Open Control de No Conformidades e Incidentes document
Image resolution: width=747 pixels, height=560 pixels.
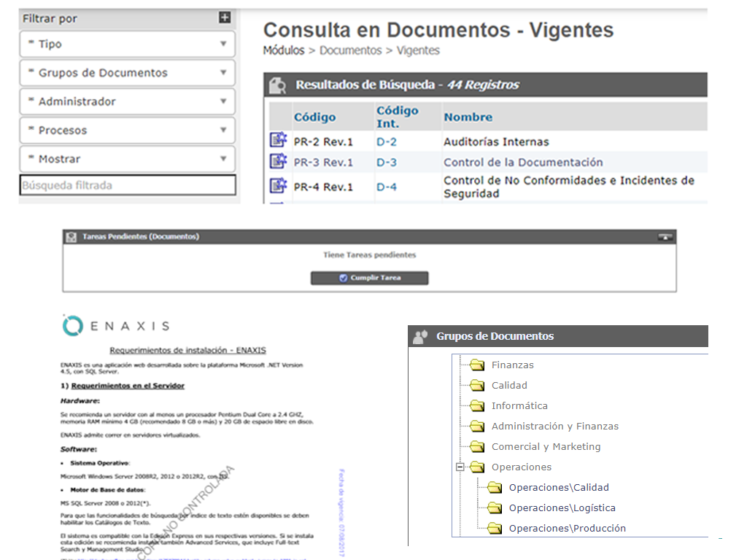coord(569,187)
